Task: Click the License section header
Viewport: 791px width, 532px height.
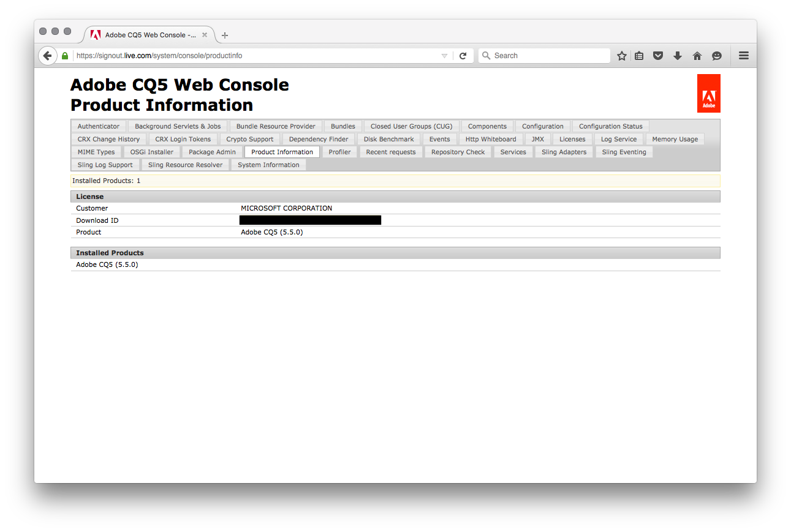Action: pyautogui.click(x=395, y=197)
